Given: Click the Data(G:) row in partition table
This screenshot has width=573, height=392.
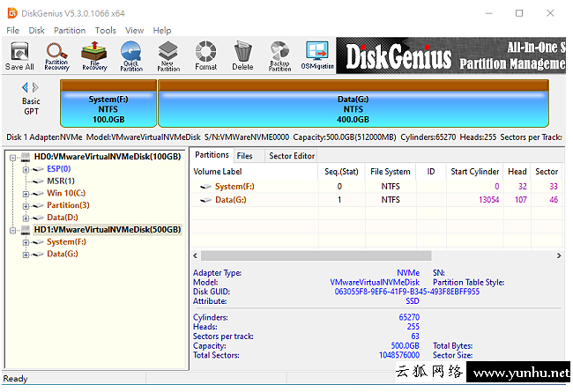Looking at the screenshot, I should click(376, 200).
